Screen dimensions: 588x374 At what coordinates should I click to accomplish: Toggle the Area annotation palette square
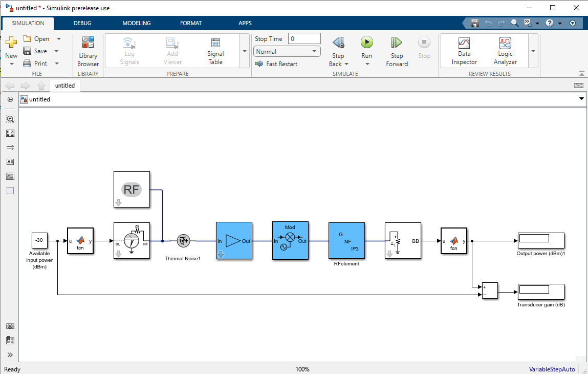pyautogui.click(x=11, y=191)
